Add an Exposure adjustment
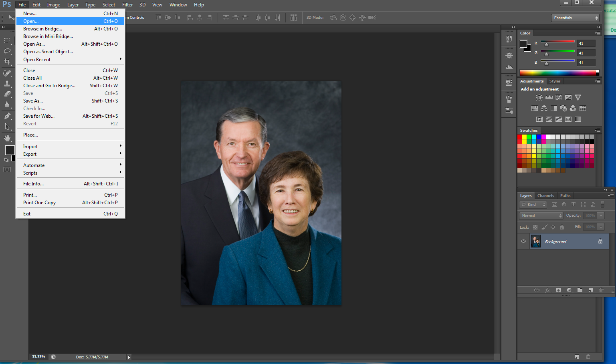 coord(568,98)
